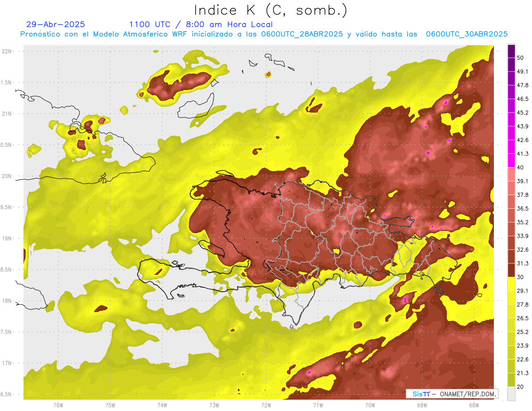Click the colorbar value "43.9"
The height and width of the screenshot is (411, 532).
click(523, 126)
